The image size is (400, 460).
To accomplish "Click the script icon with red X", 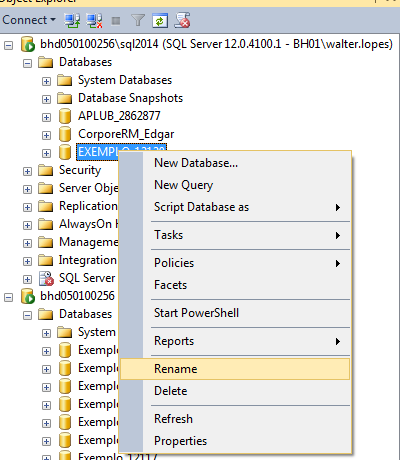I will click(x=182, y=20).
